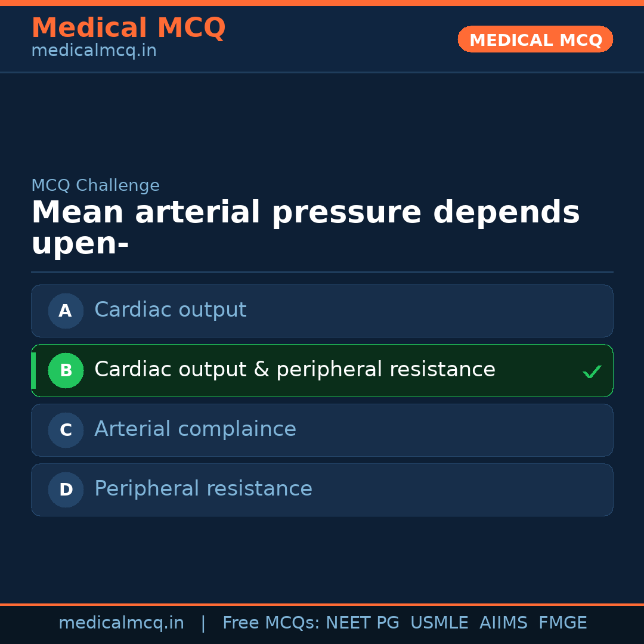Choose the "Arterial complaince" answer
644x644 pixels.
coord(195,429)
